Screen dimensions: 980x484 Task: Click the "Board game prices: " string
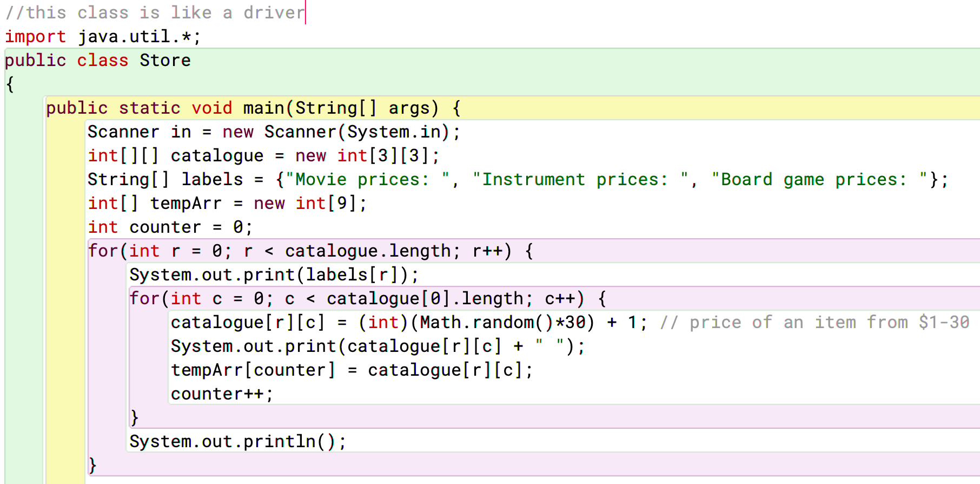coord(819,180)
